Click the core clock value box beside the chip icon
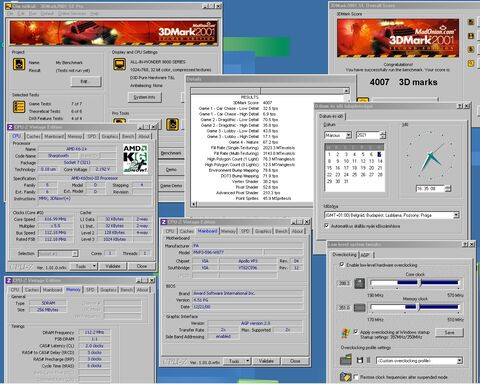480x384 pixels. [x=344, y=283]
